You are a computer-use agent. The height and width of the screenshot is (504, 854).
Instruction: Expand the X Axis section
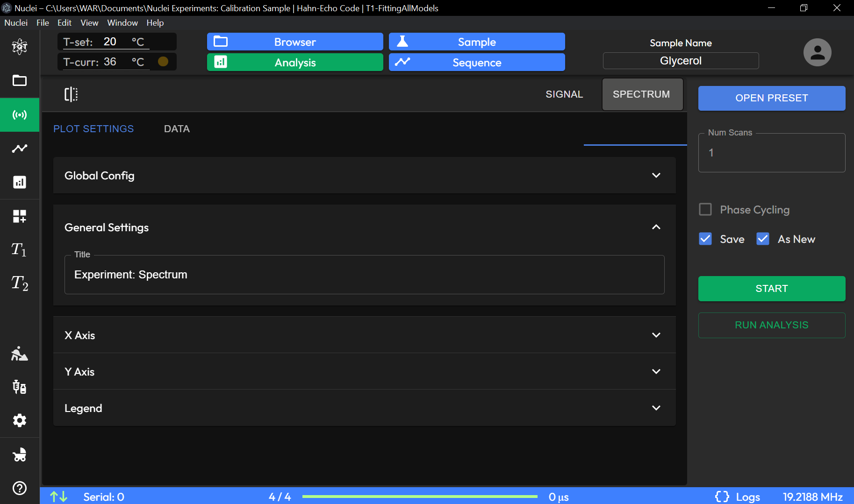(x=365, y=335)
